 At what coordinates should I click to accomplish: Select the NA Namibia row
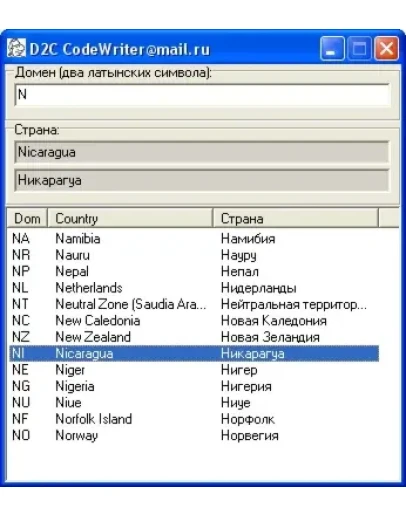pos(194,239)
